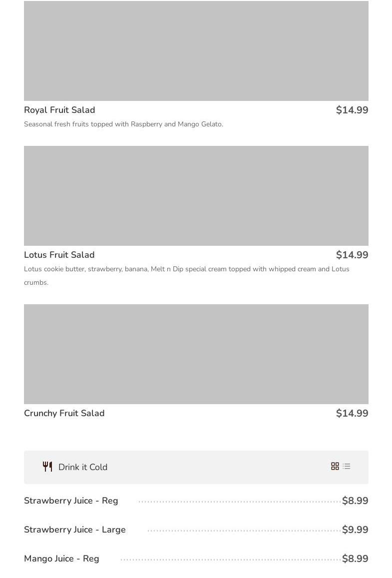
Task: Click the fork and knife icon
Action: pyautogui.click(x=47, y=467)
